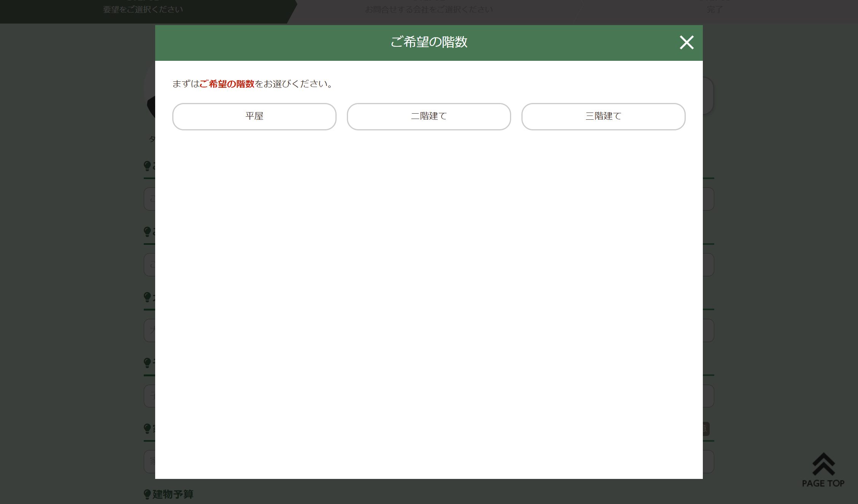Close the ご希望の階数 dialog with X
The width and height of the screenshot is (858, 504).
coord(686,43)
